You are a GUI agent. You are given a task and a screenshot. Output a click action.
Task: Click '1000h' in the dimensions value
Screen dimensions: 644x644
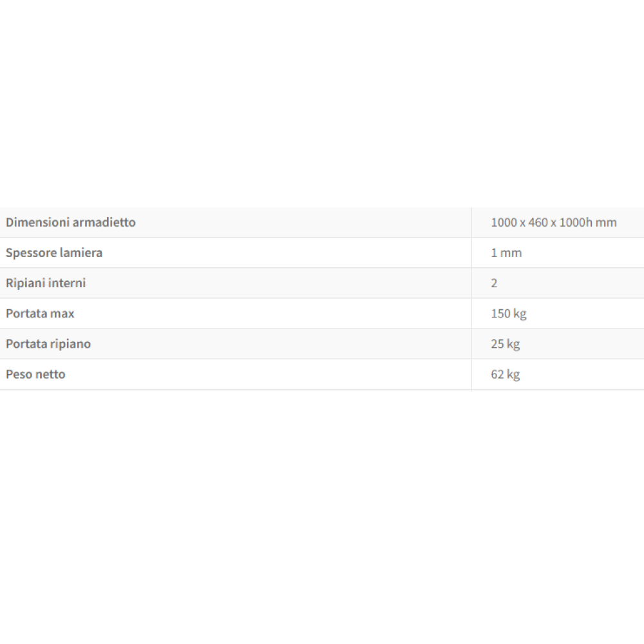coord(575,222)
